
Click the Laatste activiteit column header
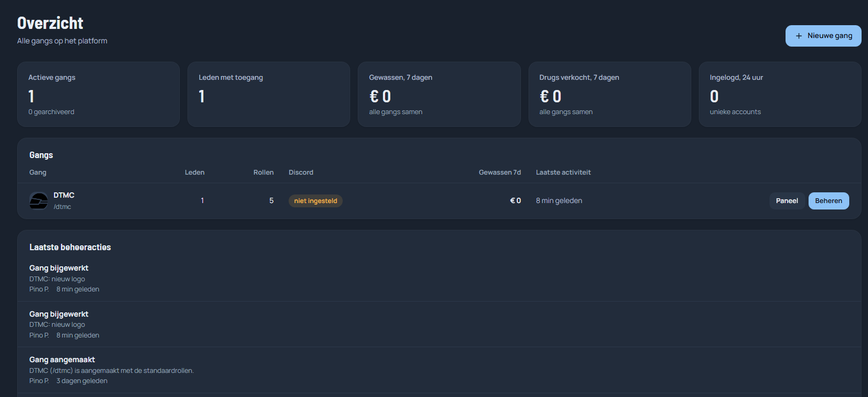click(563, 173)
